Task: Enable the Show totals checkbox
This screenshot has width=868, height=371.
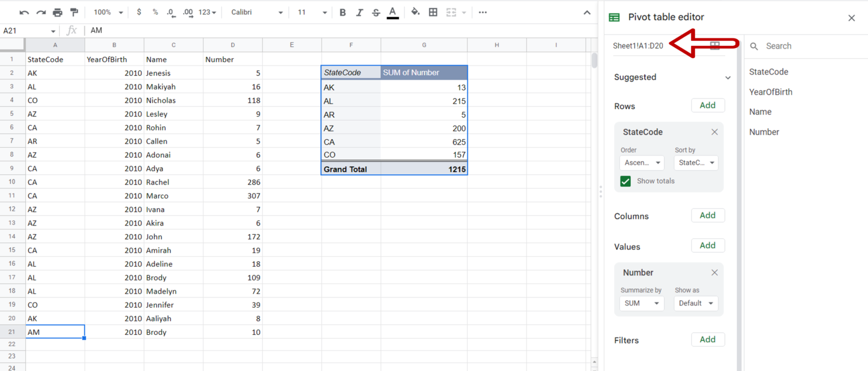Action: pos(625,181)
